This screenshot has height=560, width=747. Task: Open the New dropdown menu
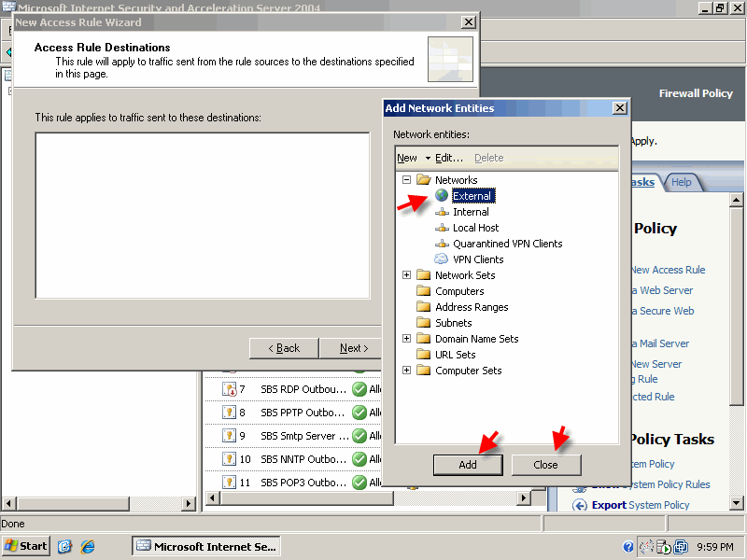[x=414, y=158]
